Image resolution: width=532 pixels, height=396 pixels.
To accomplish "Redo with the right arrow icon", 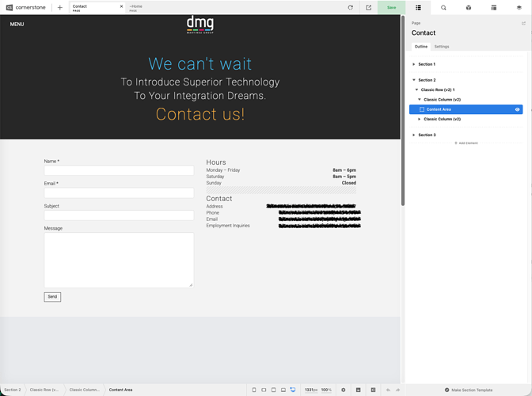I will click(x=398, y=390).
